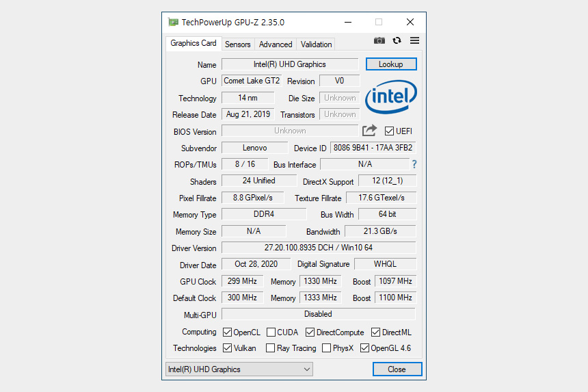Click the Driver Date value Oct 28, 2020
The height and width of the screenshot is (392, 588).
coord(256,263)
